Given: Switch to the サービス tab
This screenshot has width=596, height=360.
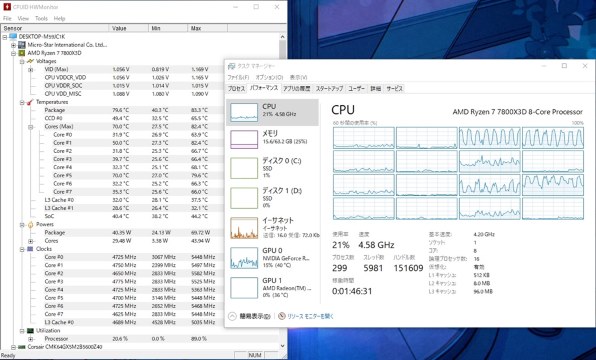Looking at the screenshot, I should 394,88.
